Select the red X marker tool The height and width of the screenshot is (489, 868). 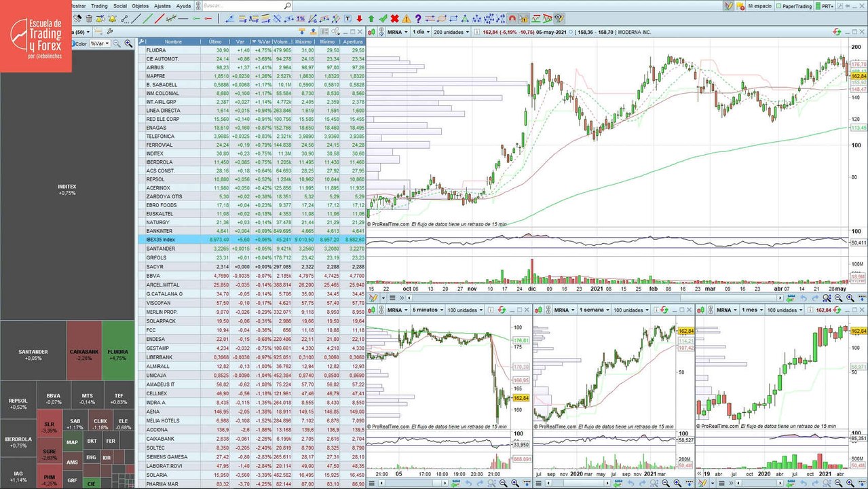click(394, 18)
